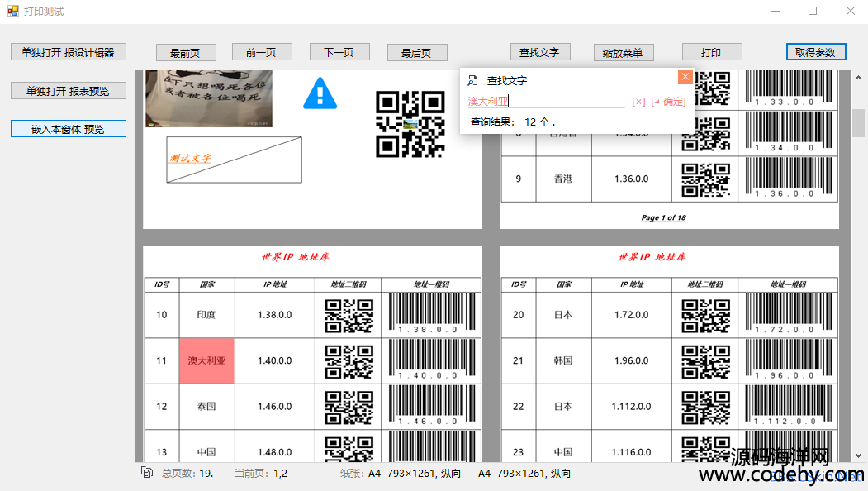This screenshot has width=868, height=491.
Task: Click the 单独打开 报设计编器 button
Action: [68, 52]
